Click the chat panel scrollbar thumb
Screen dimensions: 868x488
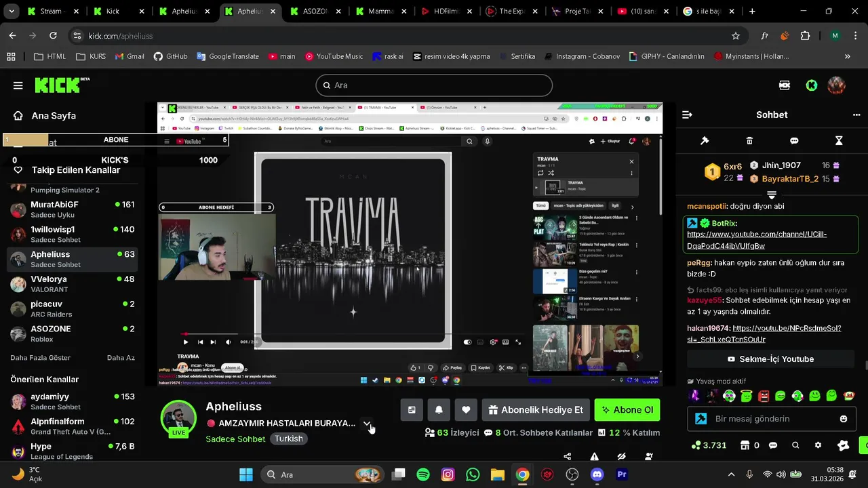click(x=865, y=366)
